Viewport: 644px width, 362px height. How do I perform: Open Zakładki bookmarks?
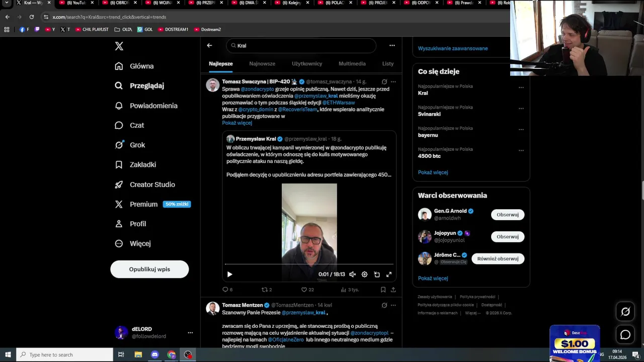pyautogui.click(x=135, y=164)
